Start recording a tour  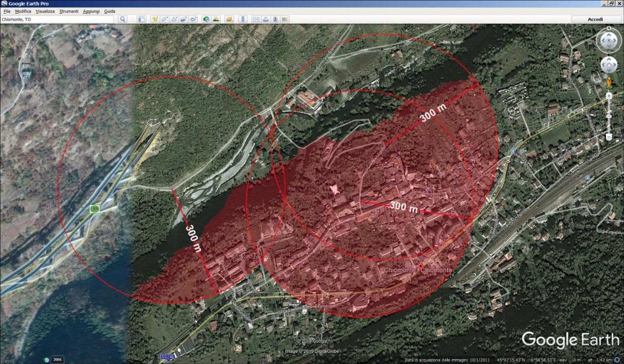194,19
